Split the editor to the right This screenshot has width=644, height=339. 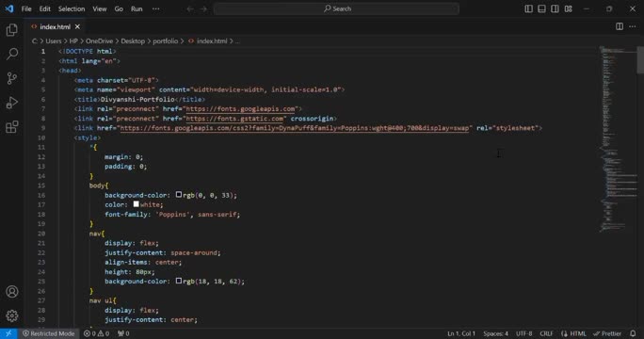(620, 26)
